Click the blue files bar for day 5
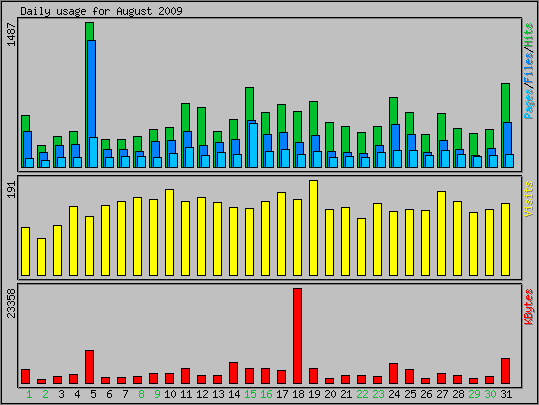Image resolution: width=539 pixels, height=405 pixels. pos(92,89)
